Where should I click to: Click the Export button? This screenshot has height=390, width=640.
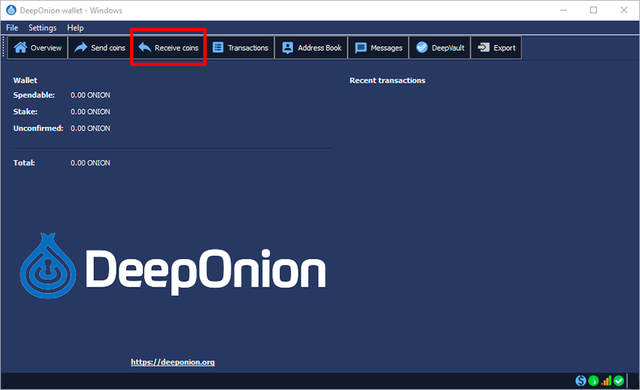496,48
